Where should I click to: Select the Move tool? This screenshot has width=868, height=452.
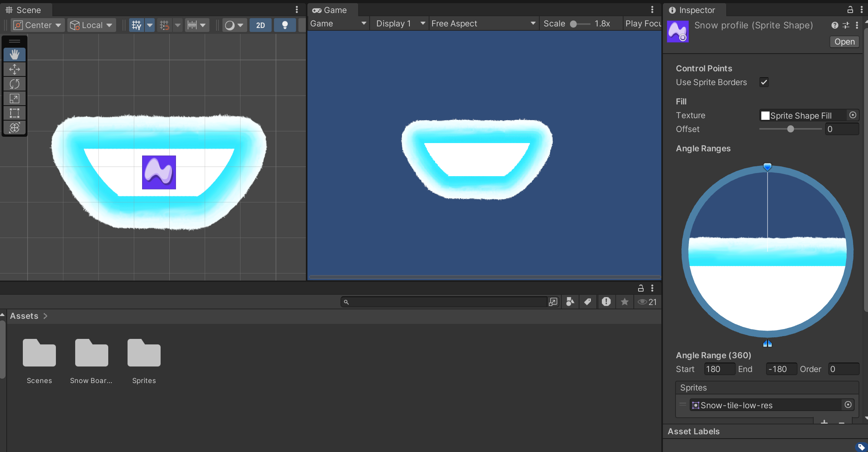pos(15,69)
